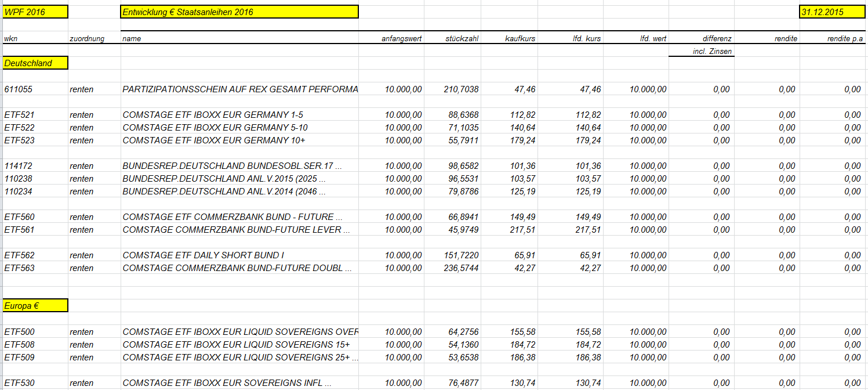Select the 'PARTIZIPATIONSSCHEIN AUF REX GESAMT' name cell
The image size is (868, 390).
click(240, 89)
